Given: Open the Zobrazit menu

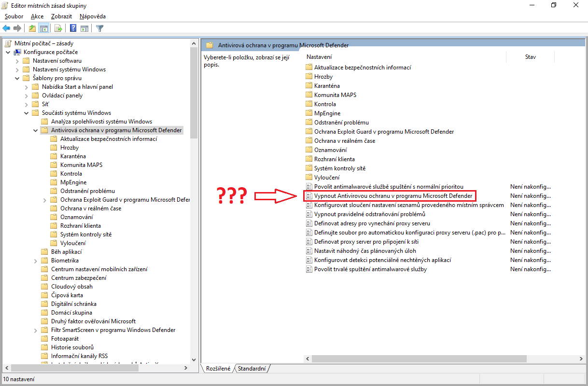Looking at the screenshot, I should tap(62, 16).
